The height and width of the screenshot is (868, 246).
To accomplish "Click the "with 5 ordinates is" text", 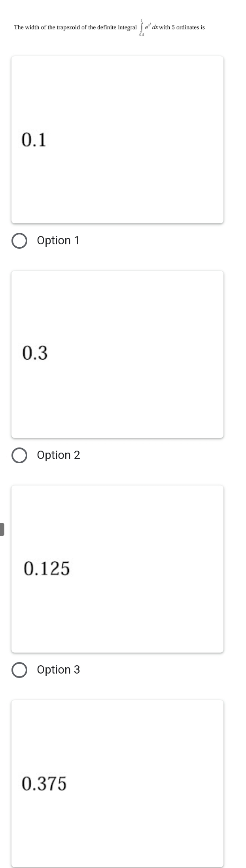I will (182, 28).
